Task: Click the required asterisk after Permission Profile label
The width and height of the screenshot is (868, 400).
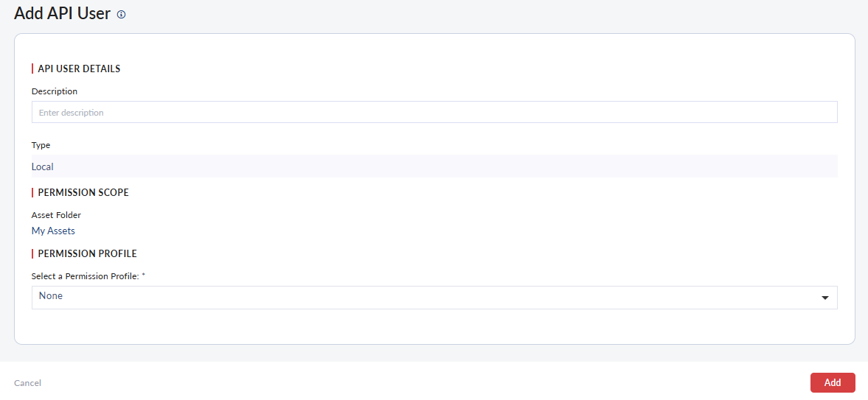Action: click(143, 276)
